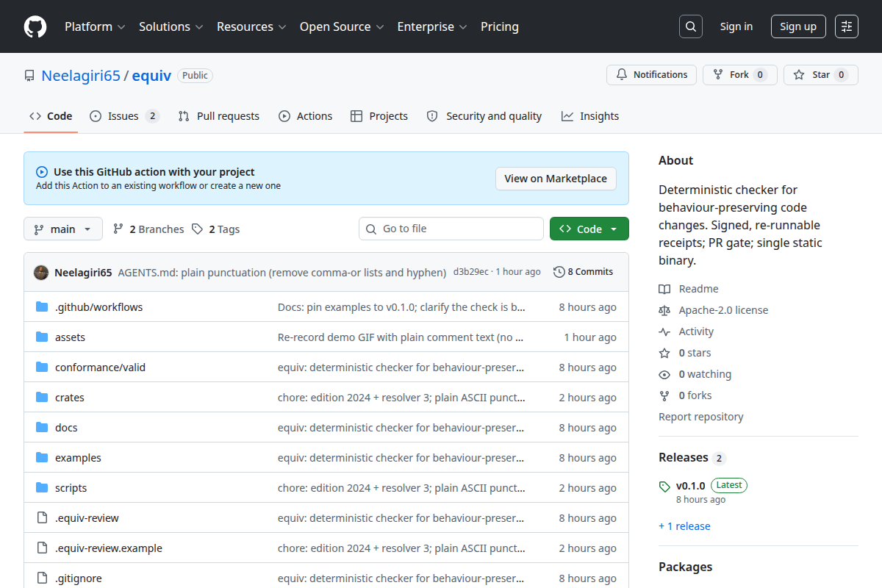This screenshot has width=882, height=588.
Task: Open the equiv repository name link
Action: [x=151, y=76]
